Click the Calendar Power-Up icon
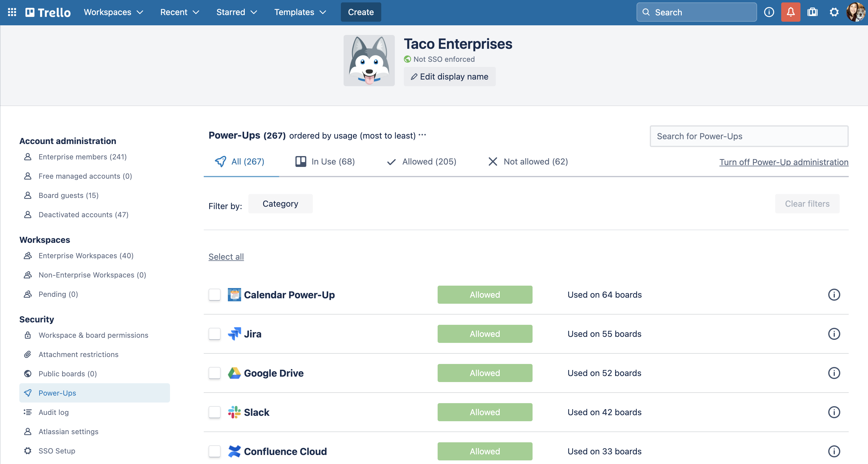 (x=234, y=295)
